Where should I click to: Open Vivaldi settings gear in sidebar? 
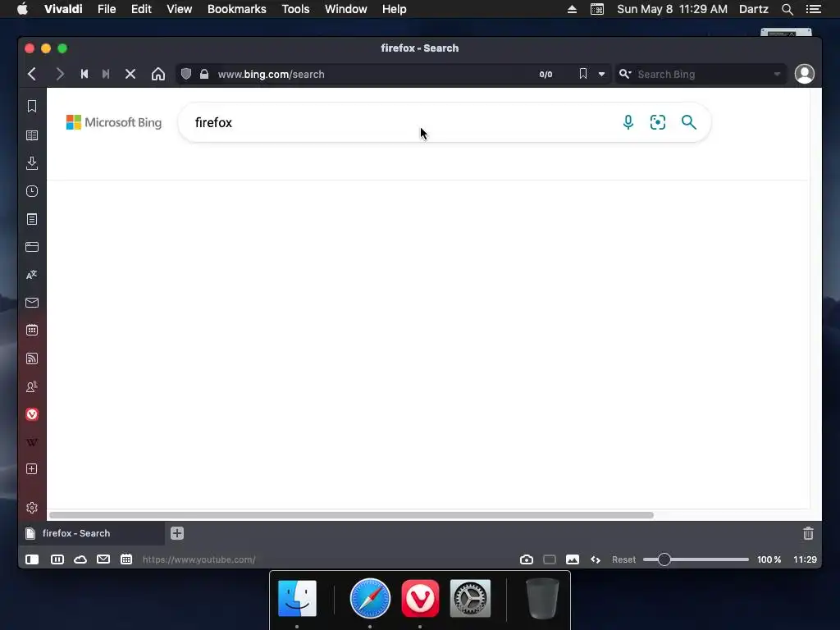[x=32, y=508]
